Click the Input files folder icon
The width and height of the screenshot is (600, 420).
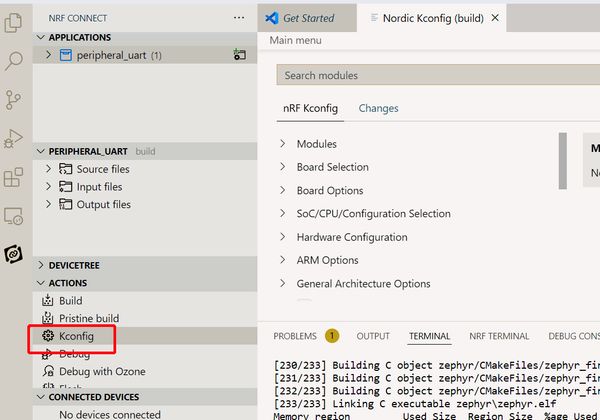tap(65, 187)
